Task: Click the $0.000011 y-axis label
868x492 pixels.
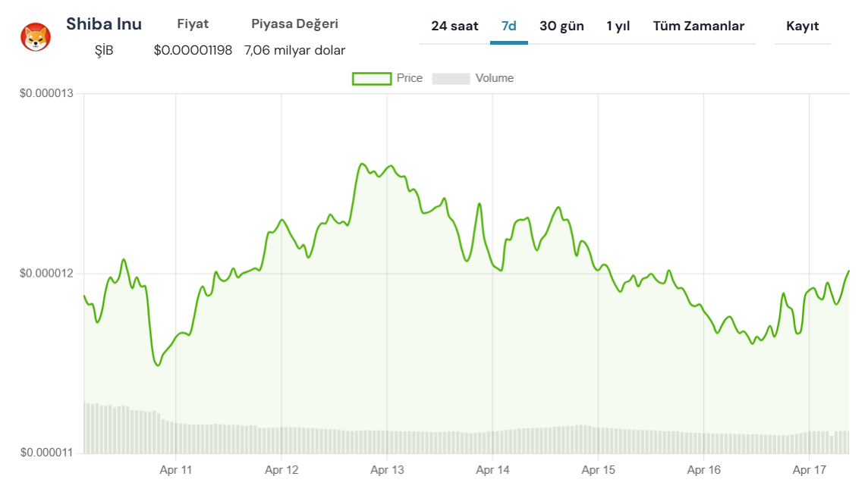Action: (46, 453)
